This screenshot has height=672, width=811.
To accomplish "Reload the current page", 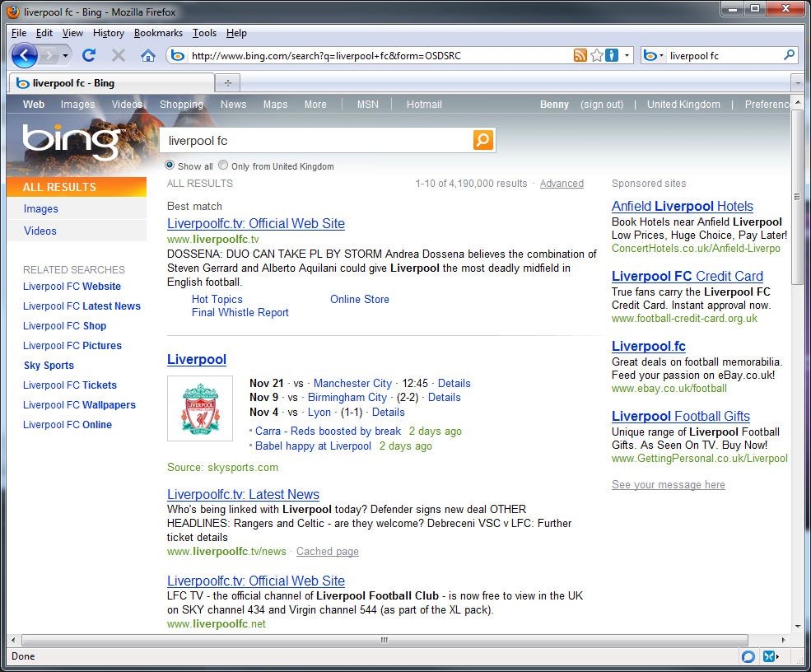I will point(89,55).
